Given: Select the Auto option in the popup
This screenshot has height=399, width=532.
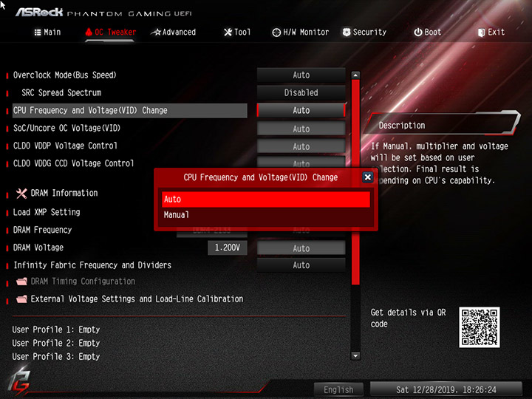Looking at the screenshot, I should (266, 199).
